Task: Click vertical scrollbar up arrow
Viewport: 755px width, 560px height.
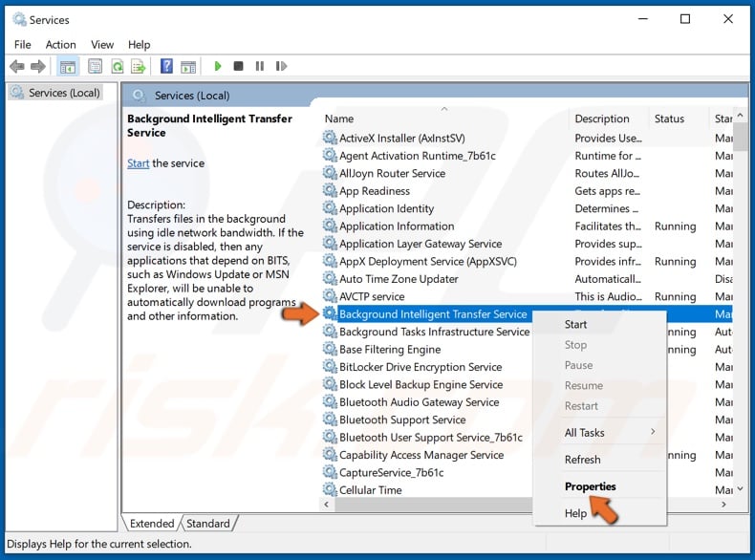Action: 741,115
